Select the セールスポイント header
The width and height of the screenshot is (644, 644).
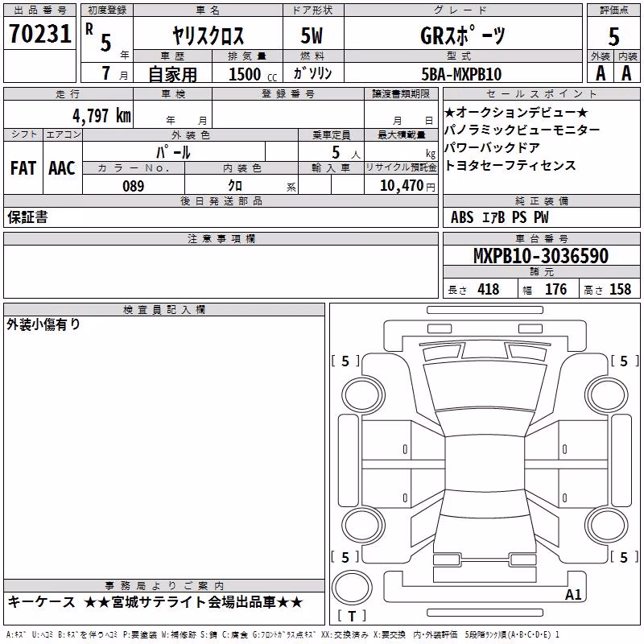click(x=541, y=93)
